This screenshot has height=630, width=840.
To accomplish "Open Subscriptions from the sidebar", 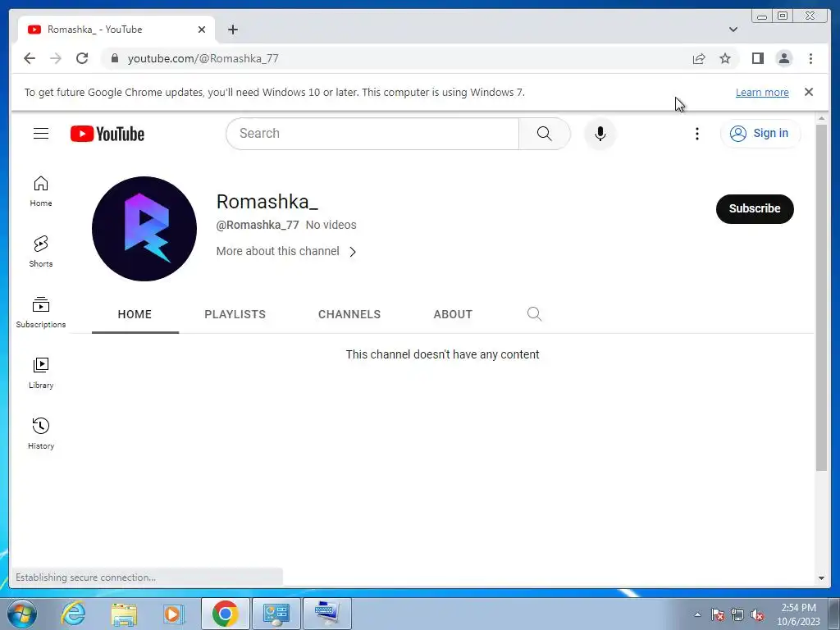I will tap(41, 313).
